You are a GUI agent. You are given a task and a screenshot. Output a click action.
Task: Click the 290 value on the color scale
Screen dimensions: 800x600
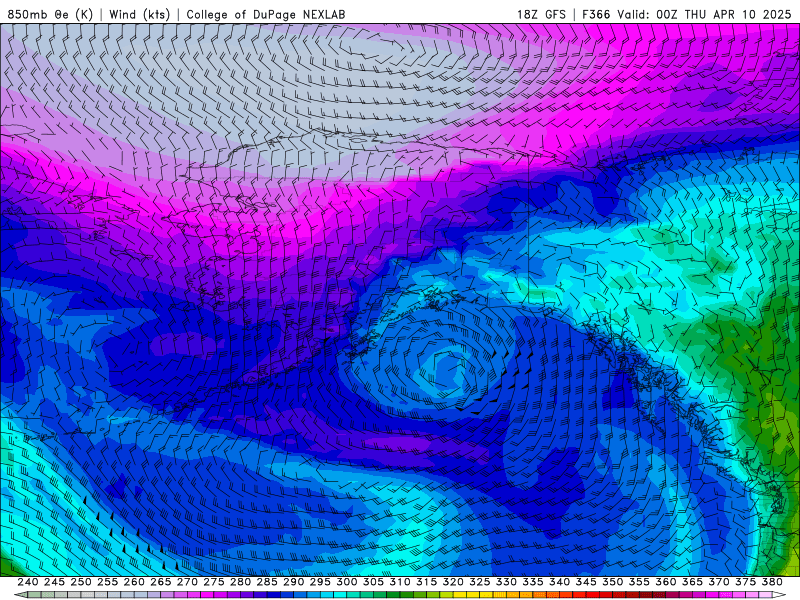point(293,582)
